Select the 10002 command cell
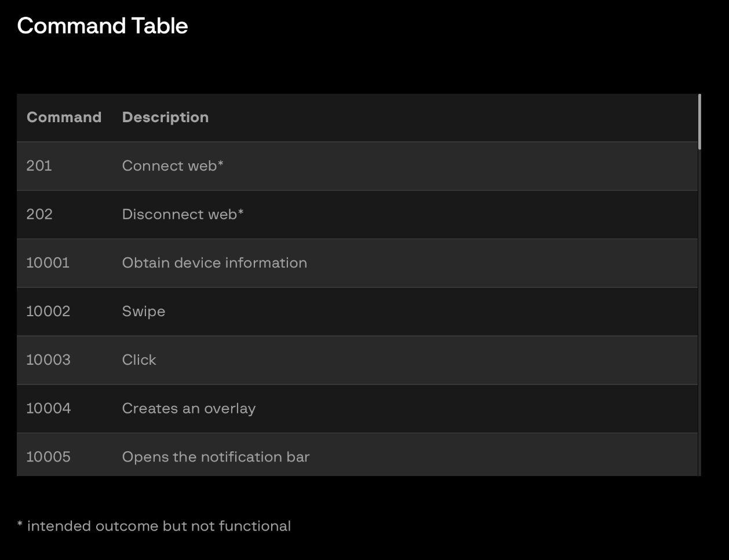 (x=48, y=312)
